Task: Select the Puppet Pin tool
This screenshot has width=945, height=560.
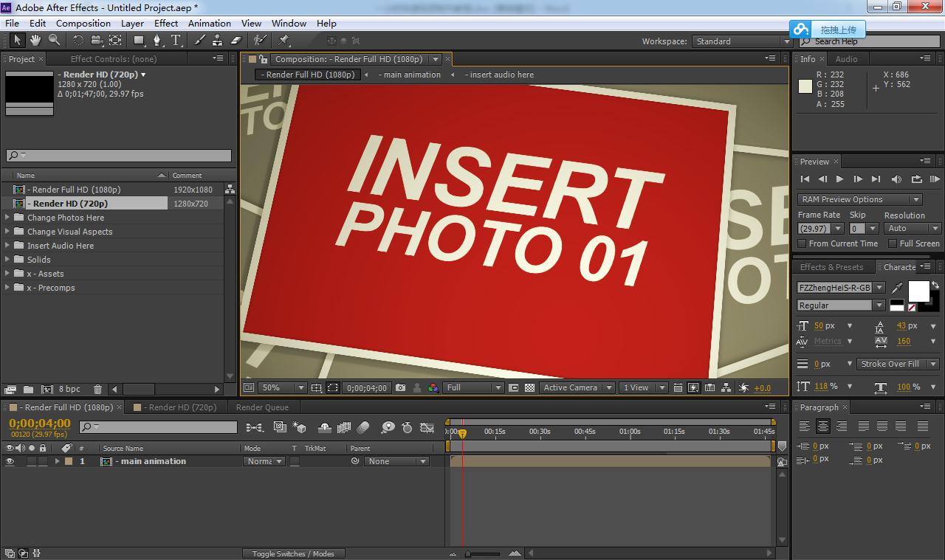Action: [284, 41]
